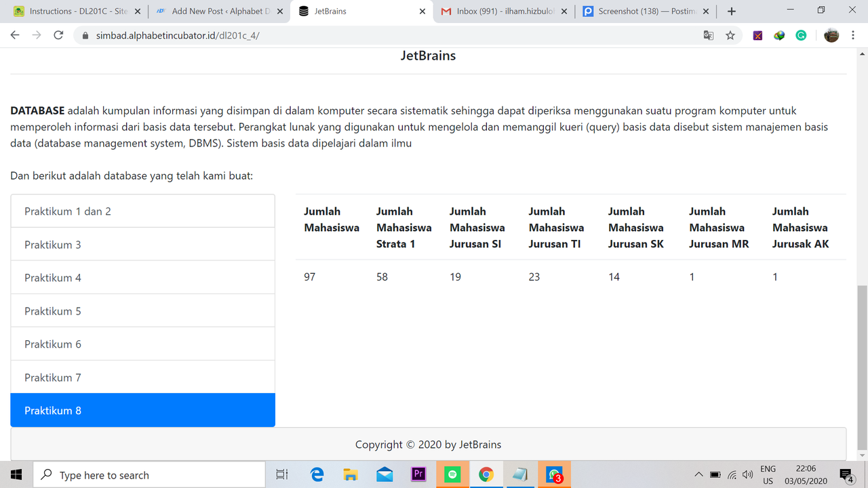Screen dimensions: 868x488
Task: Show hidden system tray icons
Action: [698, 474]
